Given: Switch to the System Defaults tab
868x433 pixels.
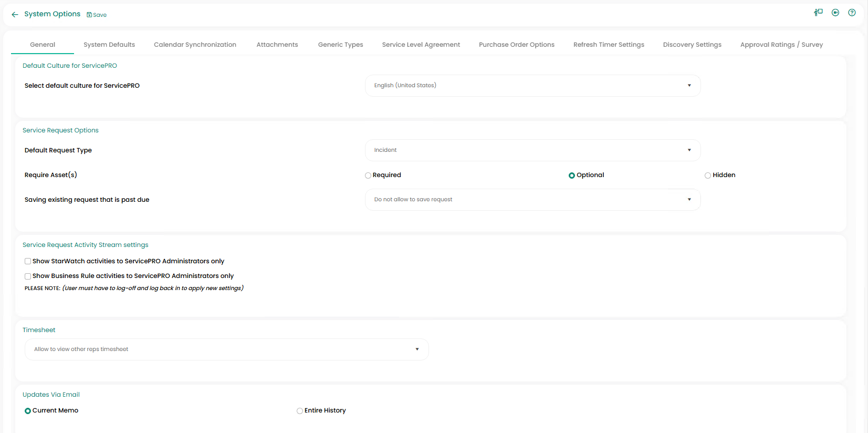Looking at the screenshot, I should [x=109, y=45].
